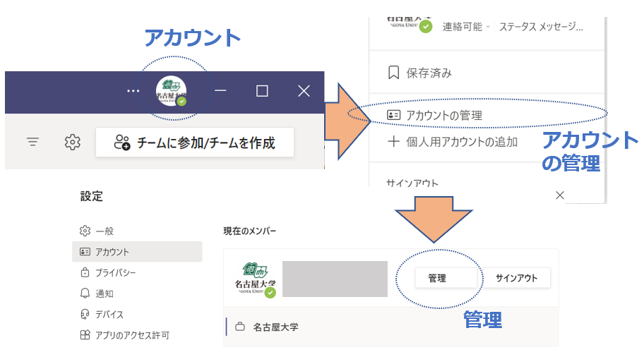Click the join or create team button

[185, 143]
